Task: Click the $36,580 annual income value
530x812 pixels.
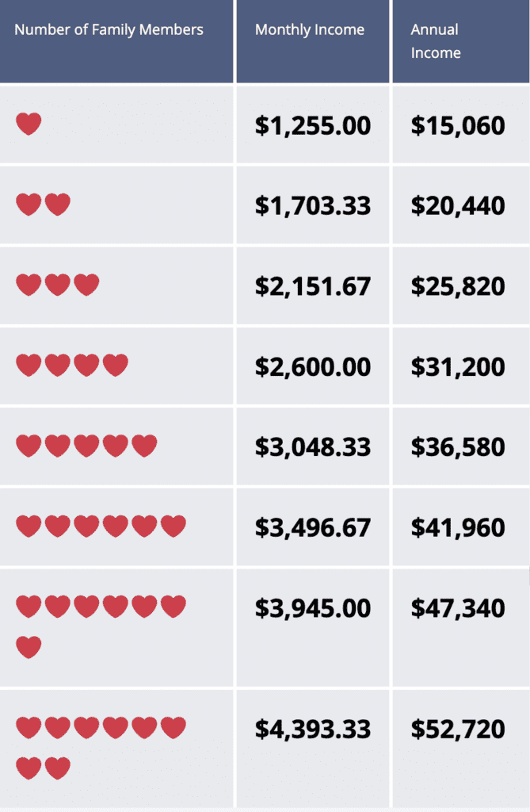Action: coord(458,446)
